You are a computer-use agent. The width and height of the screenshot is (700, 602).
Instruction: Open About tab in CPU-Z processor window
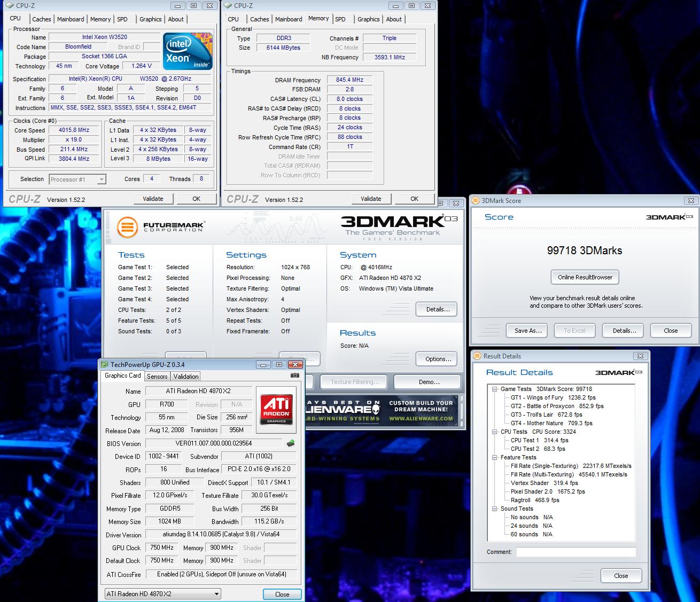(176, 19)
